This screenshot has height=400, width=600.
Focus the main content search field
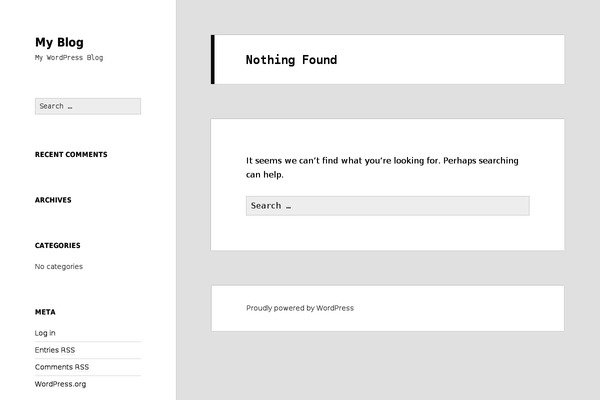pyautogui.click(x=387, y=206)
